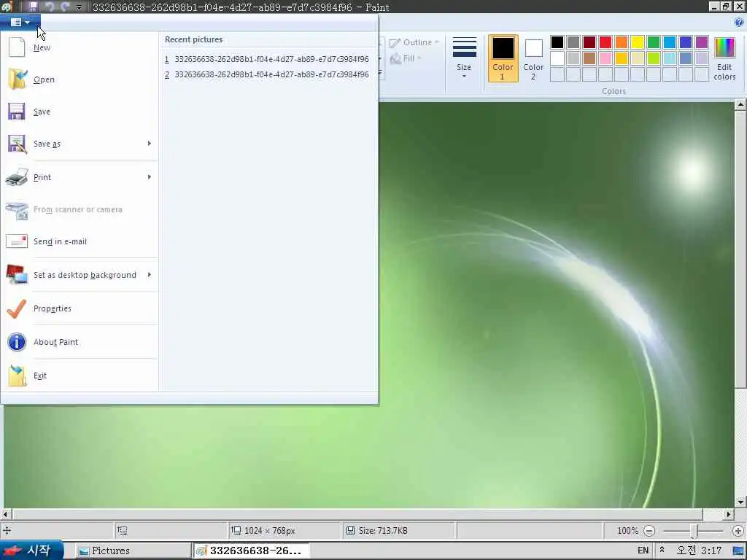Select Color 1 button

click(x=503, y=58)
